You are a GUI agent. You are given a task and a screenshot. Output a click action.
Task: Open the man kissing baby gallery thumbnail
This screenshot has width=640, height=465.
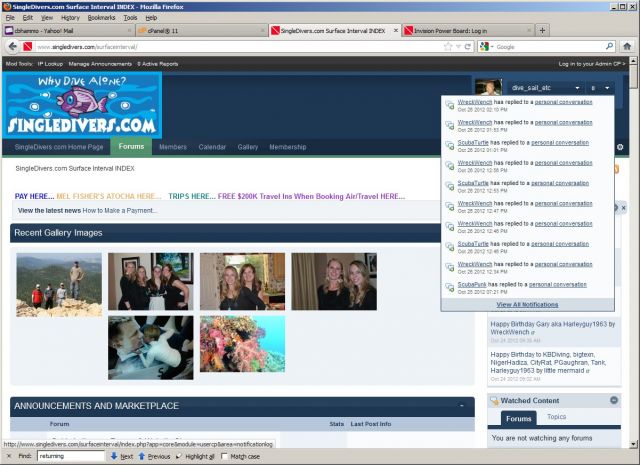151,347
